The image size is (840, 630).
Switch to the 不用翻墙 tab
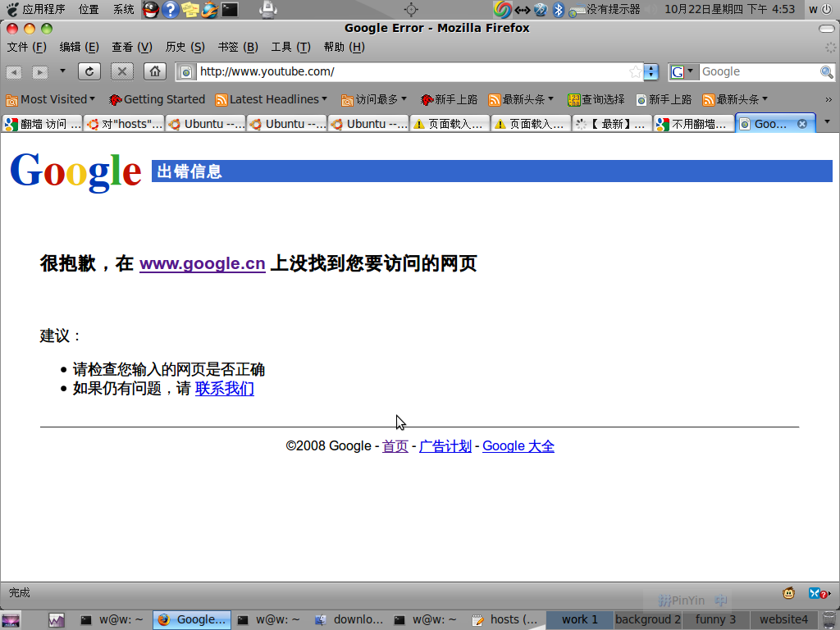point(694,125)
